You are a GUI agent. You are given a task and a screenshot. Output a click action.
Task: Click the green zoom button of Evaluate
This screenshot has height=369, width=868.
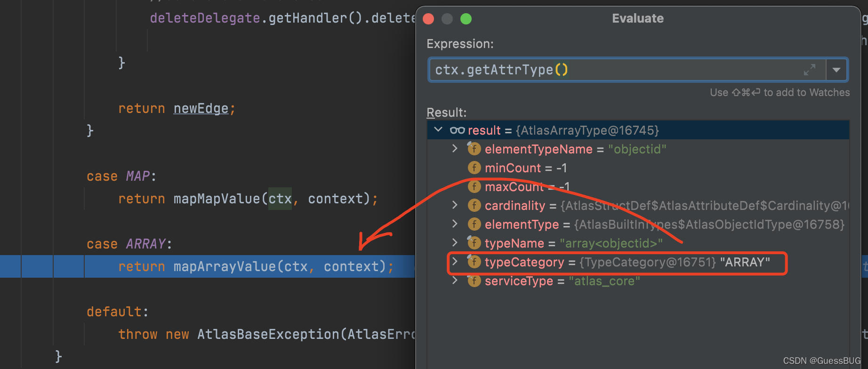(466, 19)
